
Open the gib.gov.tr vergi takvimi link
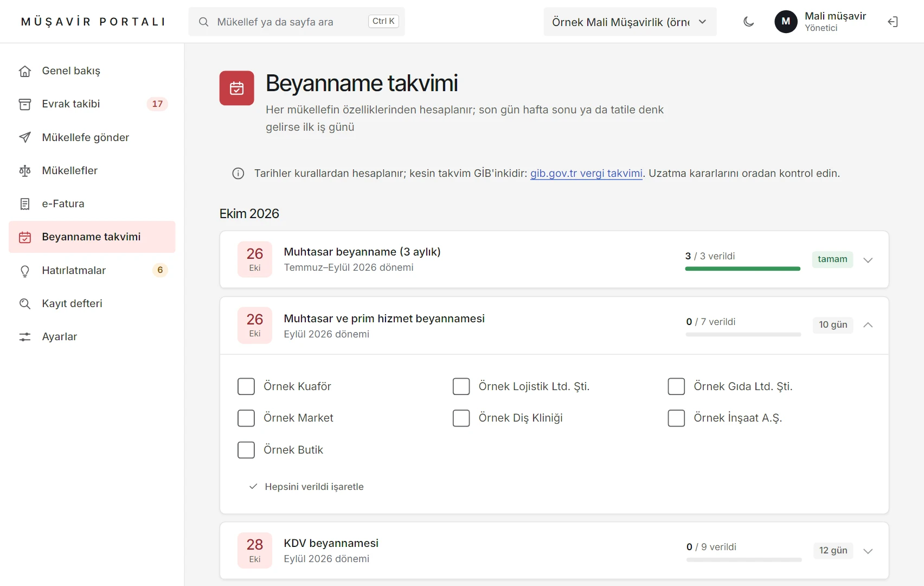coord(586,174)
